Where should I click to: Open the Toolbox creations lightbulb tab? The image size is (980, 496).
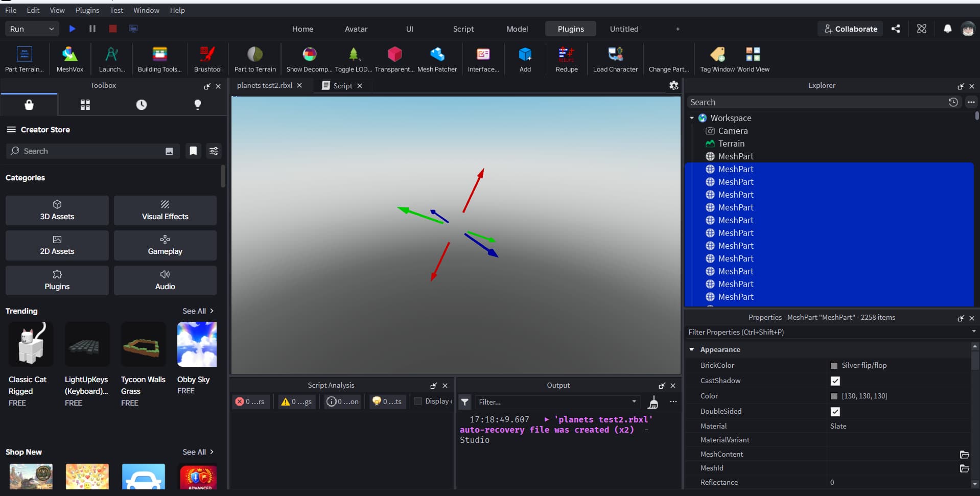click(x=198, y=105)
